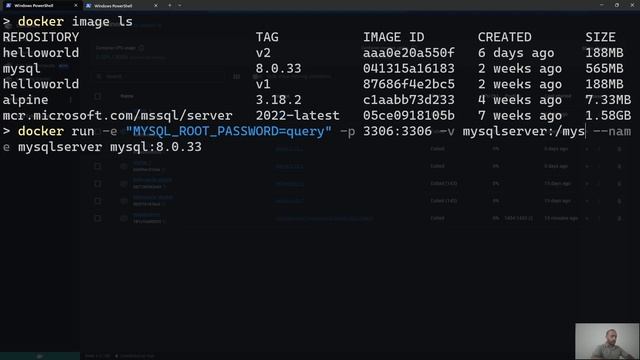
Task: Click the mysqlserver:/mys volume argument
Action: [x=524, y=131]
